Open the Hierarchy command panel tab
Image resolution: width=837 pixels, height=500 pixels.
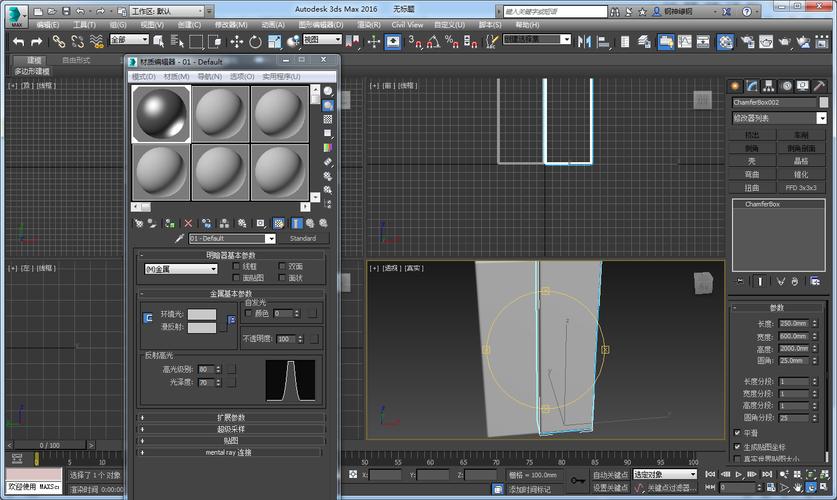pos(769,86)
